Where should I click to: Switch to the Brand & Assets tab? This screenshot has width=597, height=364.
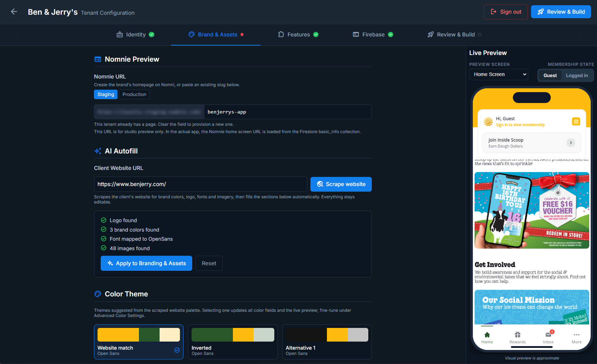(x=216, y=34)
